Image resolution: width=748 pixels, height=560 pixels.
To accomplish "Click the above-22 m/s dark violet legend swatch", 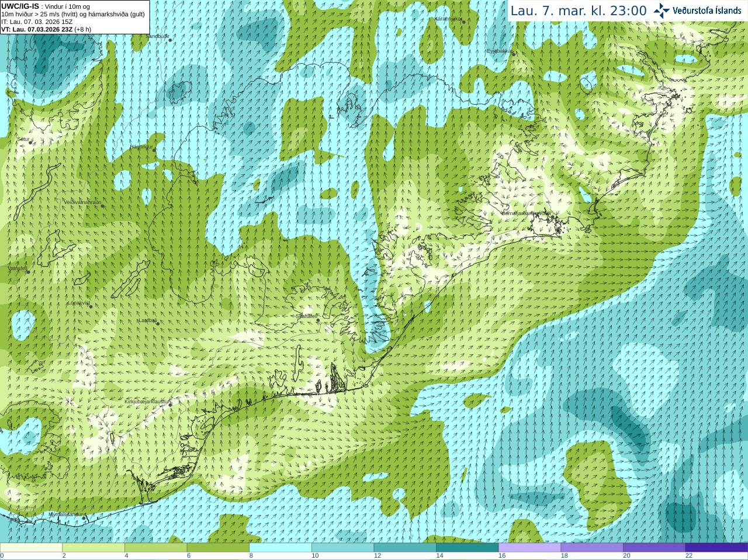I will point(716,548).
